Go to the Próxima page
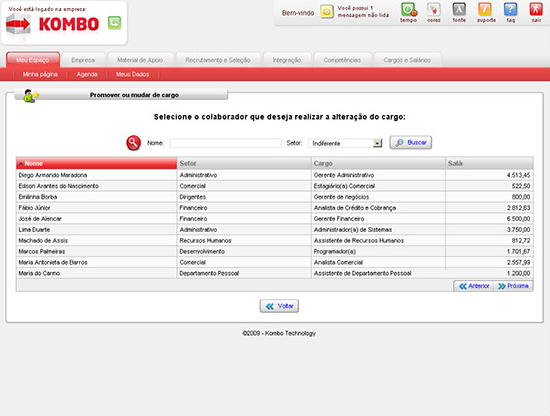Viewport: 550px width, 416px height. (x=513, y=286)
